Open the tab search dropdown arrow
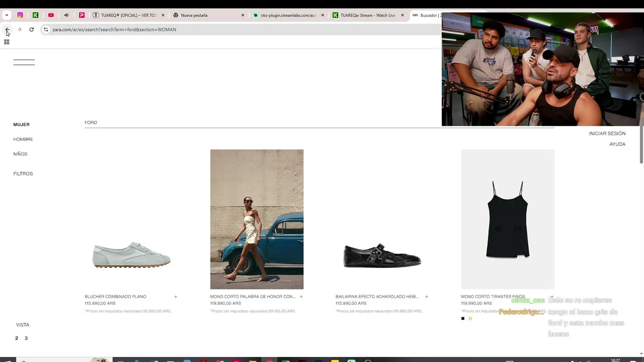Viewport: 644px width, 362px height. point(7,15)
